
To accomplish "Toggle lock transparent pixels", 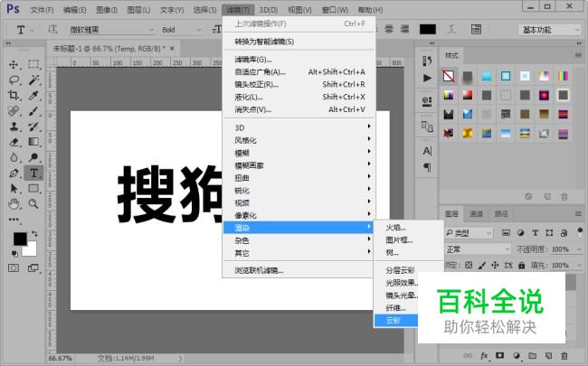I will pos(469,265).
